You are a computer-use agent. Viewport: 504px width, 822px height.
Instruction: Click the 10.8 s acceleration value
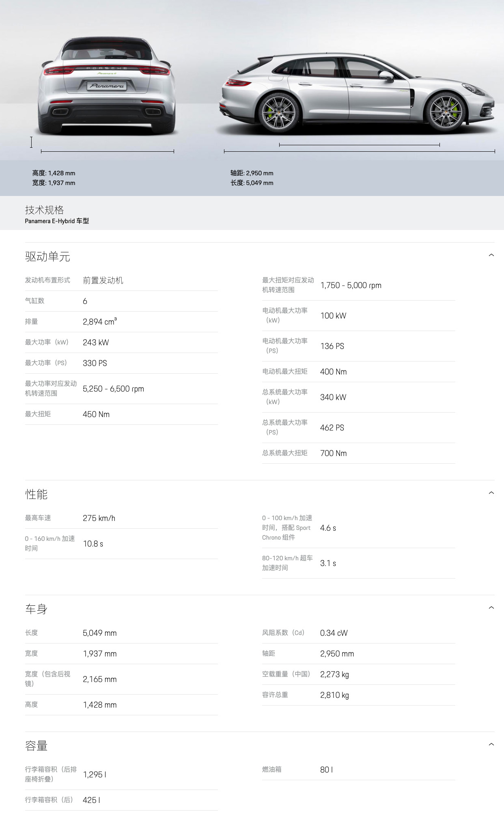(x=93, y=544)
